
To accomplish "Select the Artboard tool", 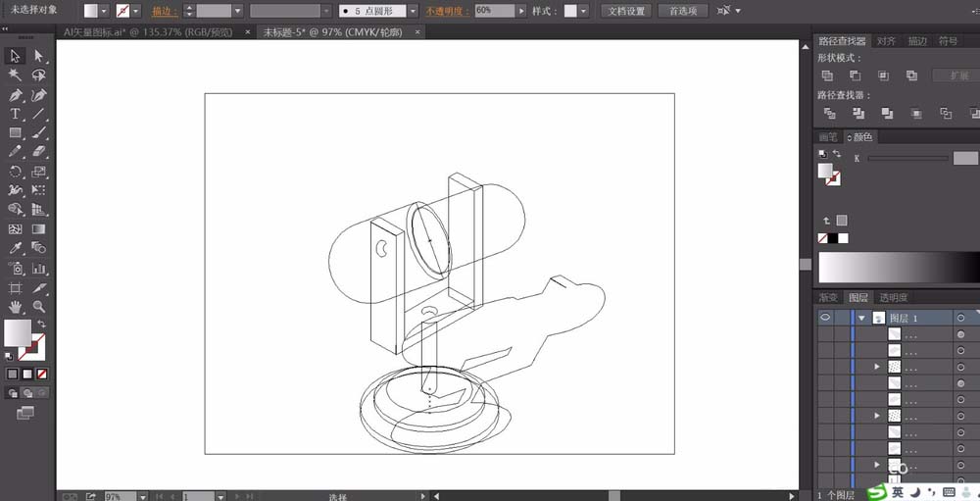I will click(x=15, y=288).
